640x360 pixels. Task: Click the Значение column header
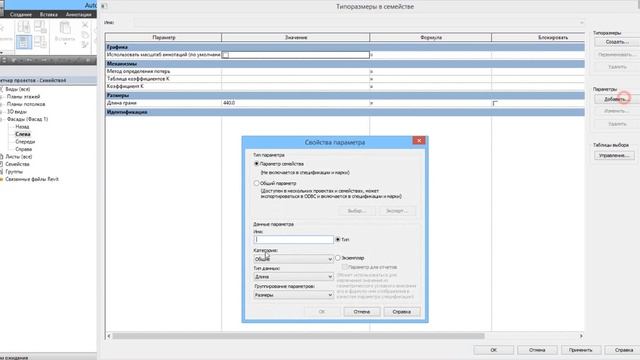(296, 38)
